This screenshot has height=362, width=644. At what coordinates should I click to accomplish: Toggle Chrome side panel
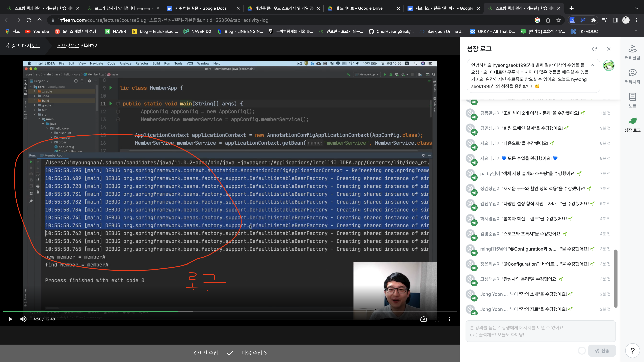click(x=615, y=20)
